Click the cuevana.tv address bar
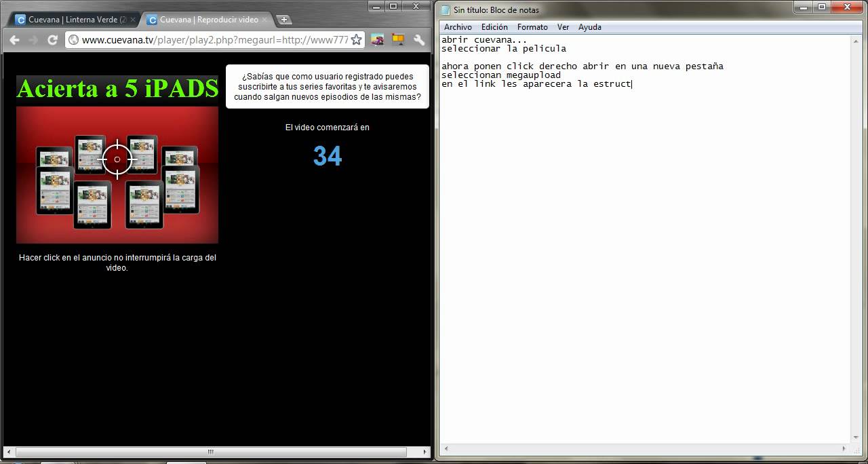The image size is (868, 464). click(x=215, y=40)
